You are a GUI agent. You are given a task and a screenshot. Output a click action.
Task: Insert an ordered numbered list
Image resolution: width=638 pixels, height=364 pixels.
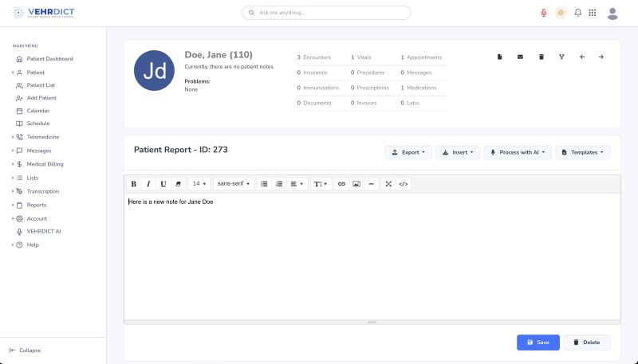coord(278,184)
